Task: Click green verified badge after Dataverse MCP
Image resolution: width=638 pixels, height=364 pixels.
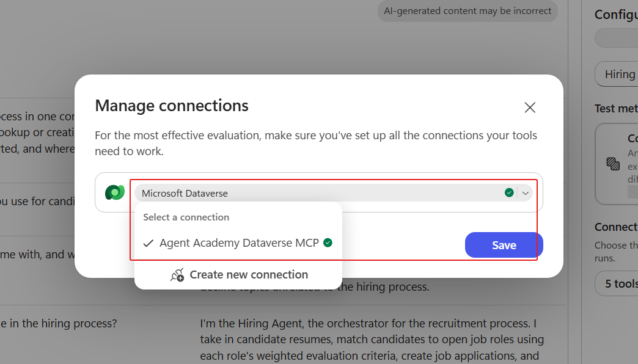Action: (x=328, y=243)
